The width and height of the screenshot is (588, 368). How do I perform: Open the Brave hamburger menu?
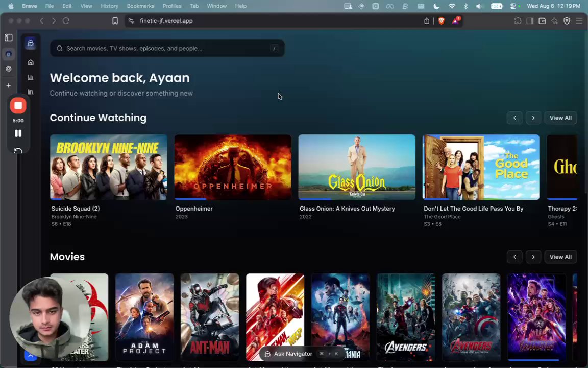579,21
